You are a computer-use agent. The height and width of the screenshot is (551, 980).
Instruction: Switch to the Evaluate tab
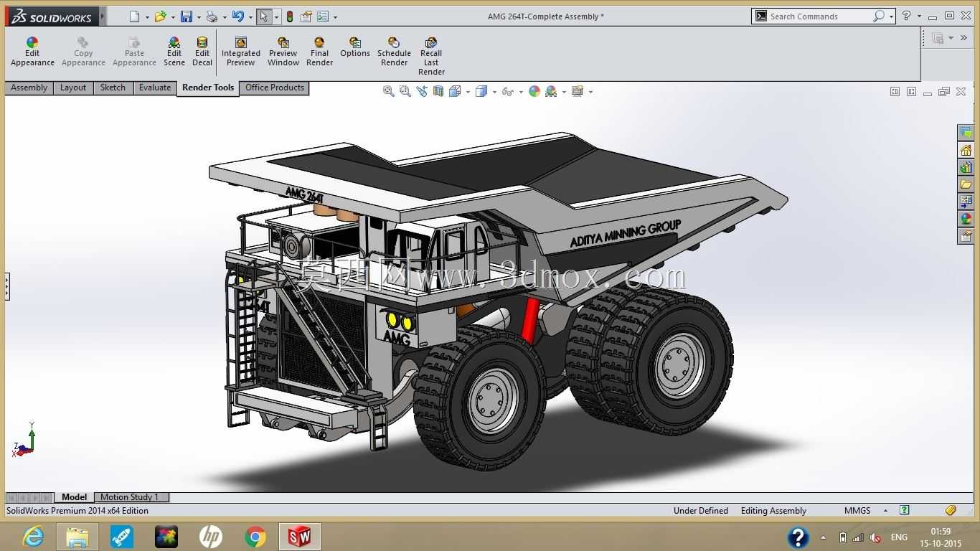click(x=155, y=88)
